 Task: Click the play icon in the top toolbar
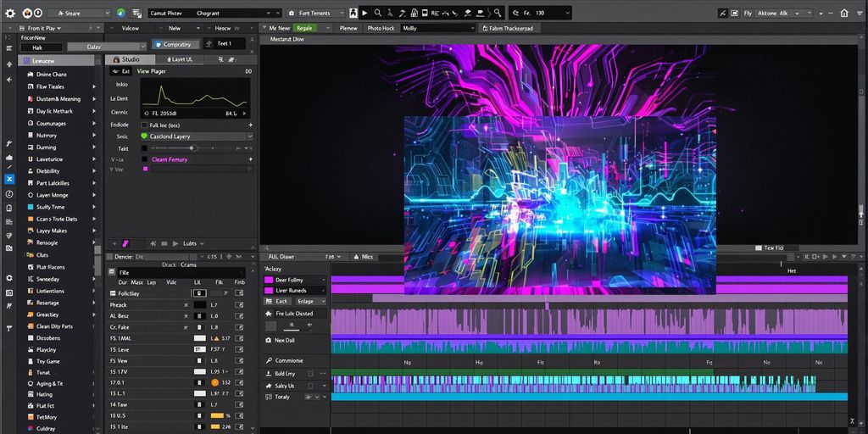(364, 14)
